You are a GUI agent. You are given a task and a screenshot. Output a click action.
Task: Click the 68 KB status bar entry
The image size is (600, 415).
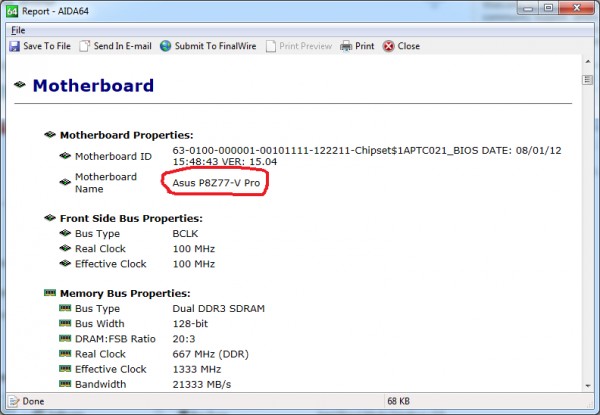point(398,401)
